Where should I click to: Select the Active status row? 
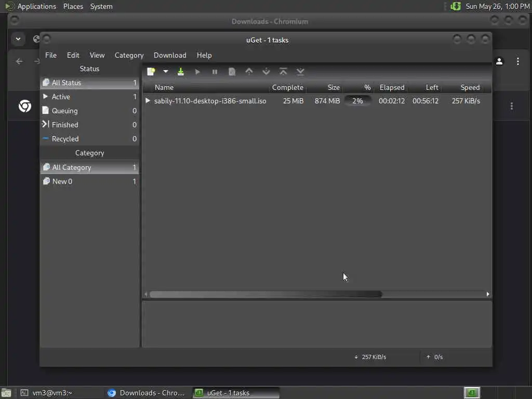click(x=90, y=97)
